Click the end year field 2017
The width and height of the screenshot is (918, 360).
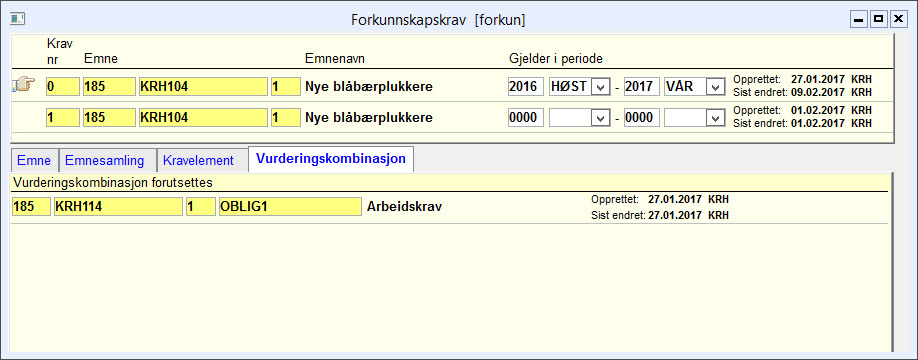pyautogui.click(x=642, y=87)
